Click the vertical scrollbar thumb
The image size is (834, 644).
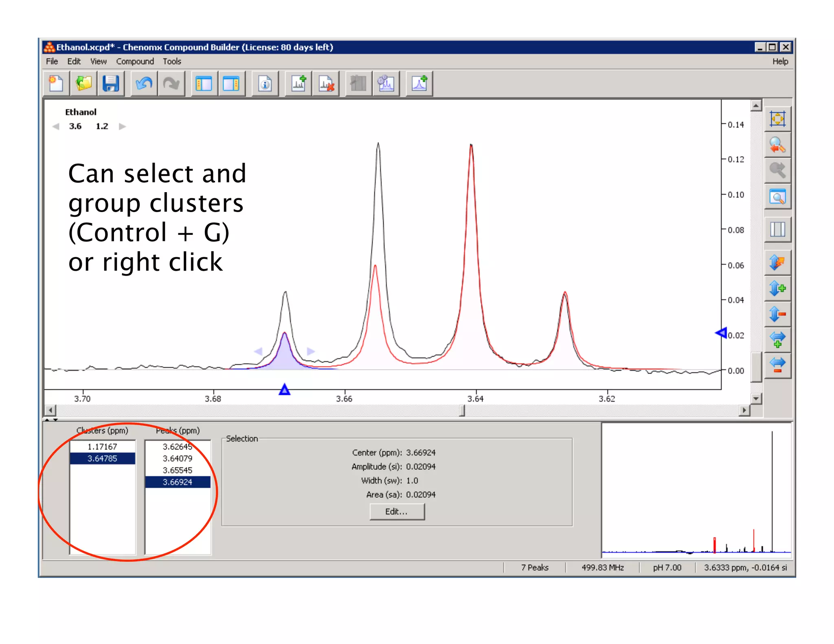pos(756,367)
